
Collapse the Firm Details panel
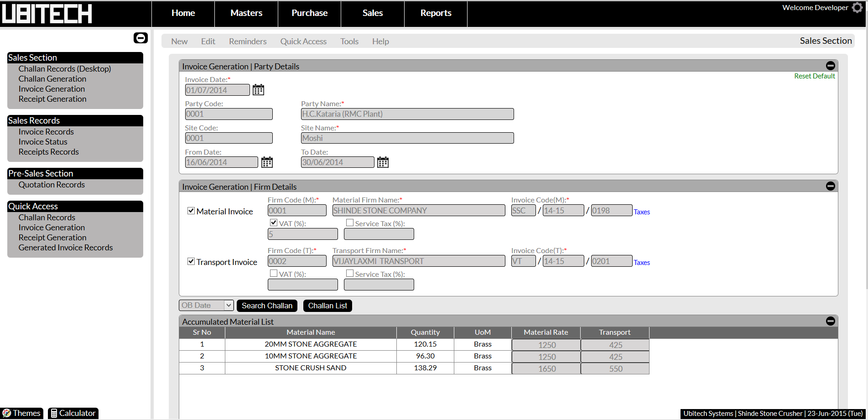pos(831,186)
